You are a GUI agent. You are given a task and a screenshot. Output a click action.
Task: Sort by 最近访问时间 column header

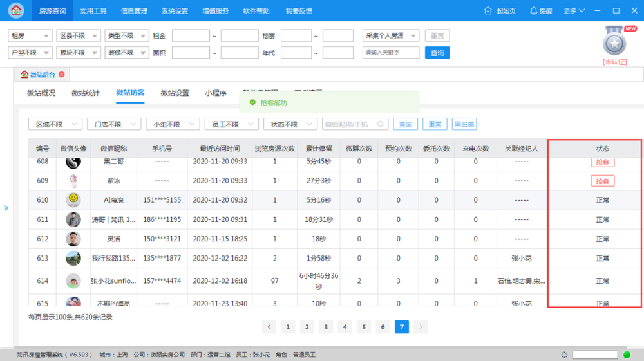(x=220, y=149)
